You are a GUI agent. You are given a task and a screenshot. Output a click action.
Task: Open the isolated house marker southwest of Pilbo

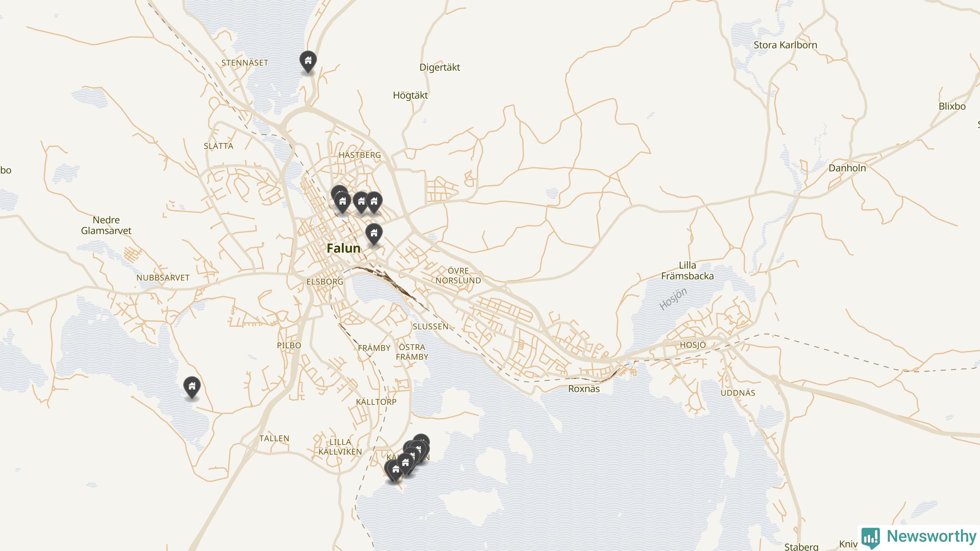192,387
